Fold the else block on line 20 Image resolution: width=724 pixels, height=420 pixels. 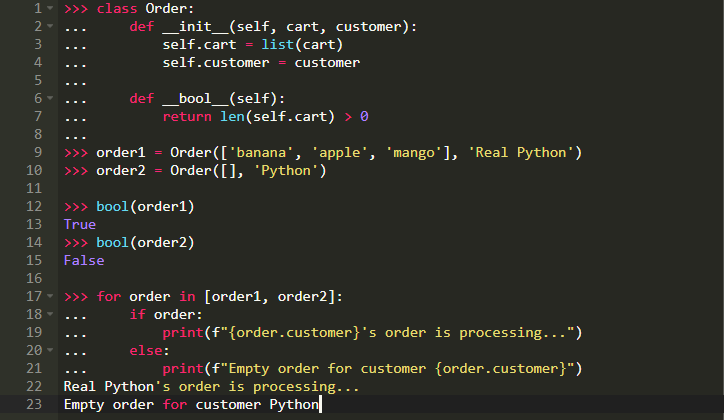click(x=50, y=350)
